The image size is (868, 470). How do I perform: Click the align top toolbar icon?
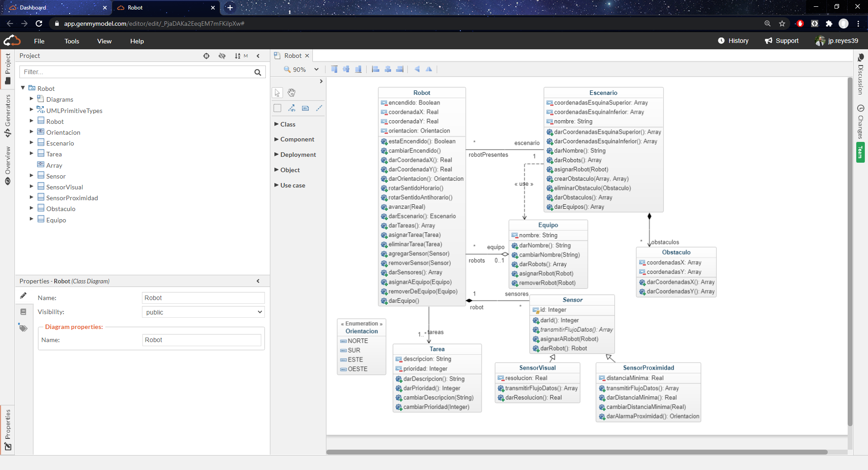coord(334,69)
